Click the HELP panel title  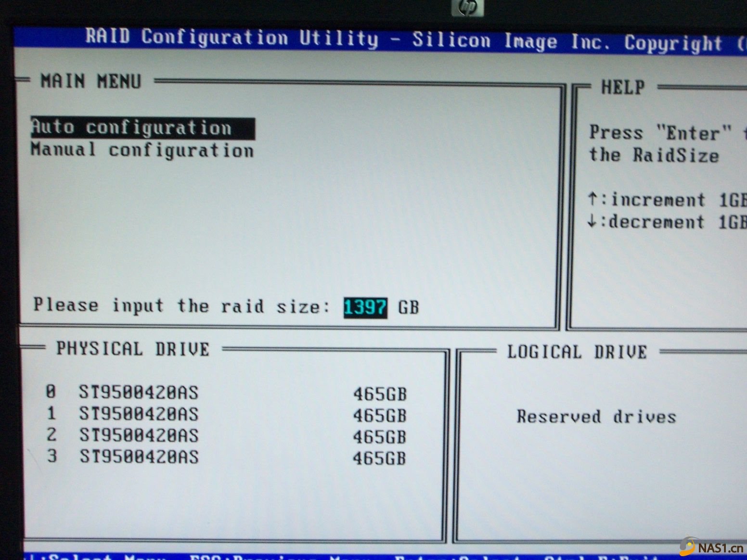click(x=623, y=87)
